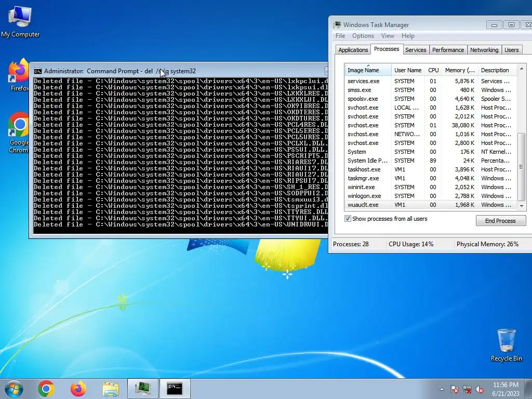Image resolution: width=532 pixels, height=399 pixels.
Task: Switch to the Services tab
Action: pyautogui.click(x=416, y=50)
